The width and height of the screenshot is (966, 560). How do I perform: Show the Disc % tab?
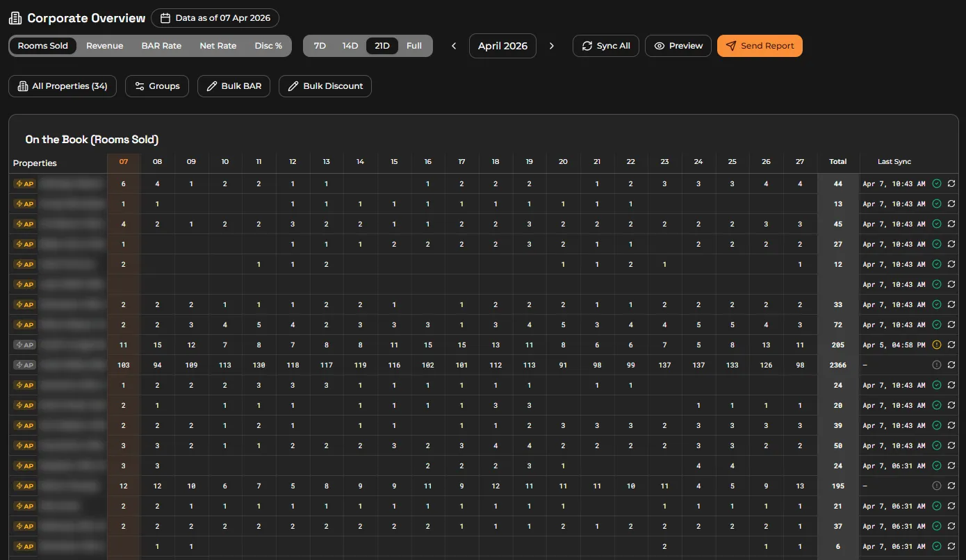pyautogui.click(x=269, y=46)
